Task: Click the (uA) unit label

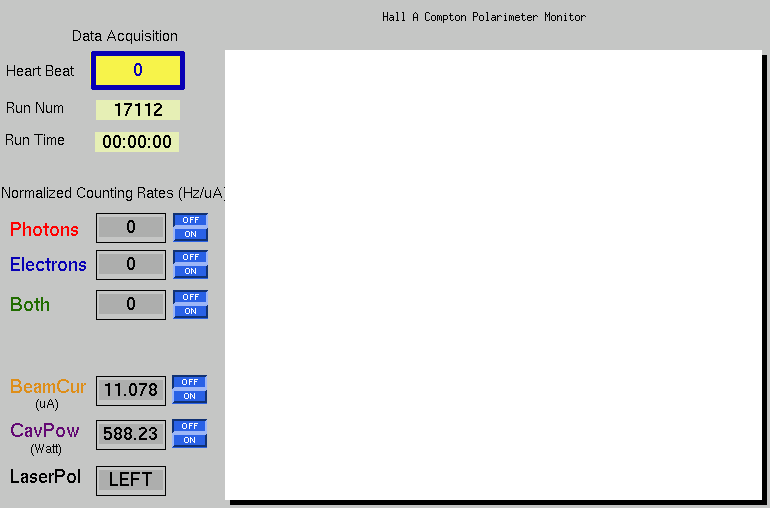Action: [47, 404]
